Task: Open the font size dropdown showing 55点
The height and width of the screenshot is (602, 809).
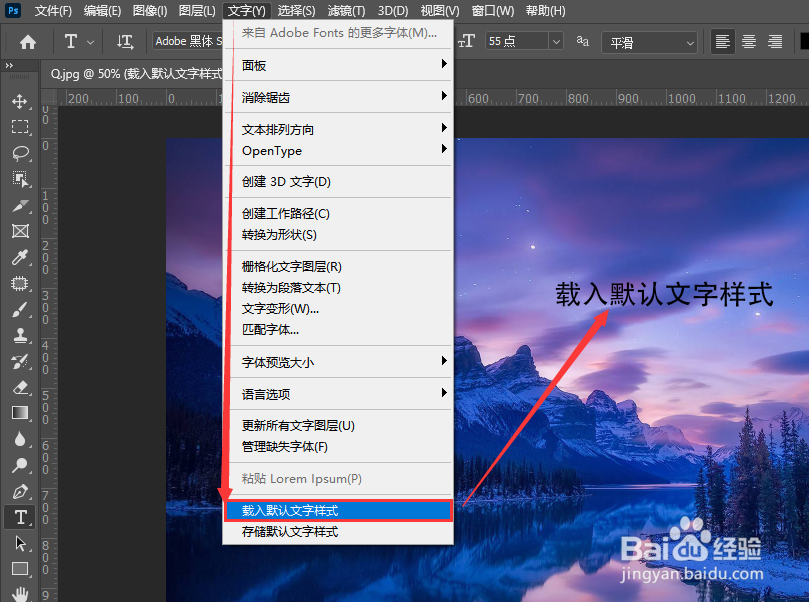Action: (556, 42)
